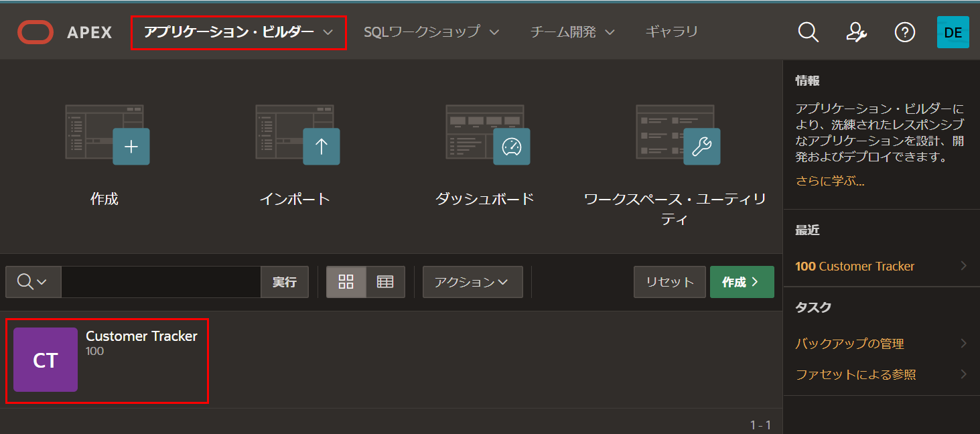Open the purple CT application icon
The height and width of the screenshot is (434, 980).
46,360
